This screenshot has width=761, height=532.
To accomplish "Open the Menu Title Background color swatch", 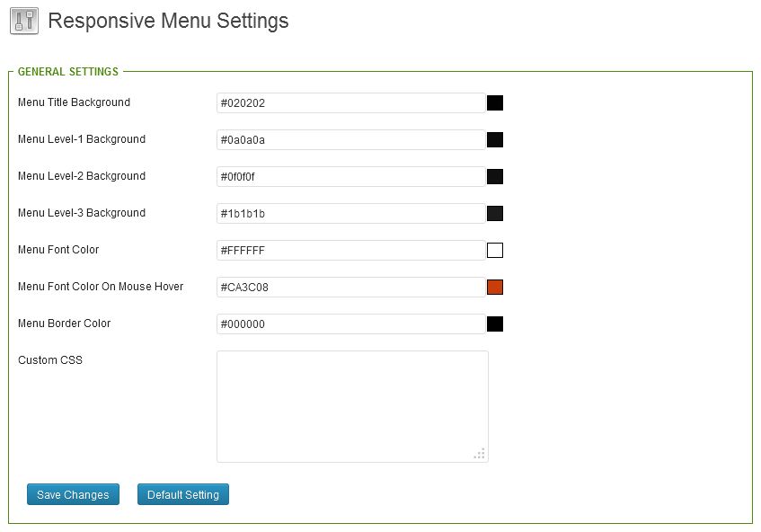I will [495, 103].
